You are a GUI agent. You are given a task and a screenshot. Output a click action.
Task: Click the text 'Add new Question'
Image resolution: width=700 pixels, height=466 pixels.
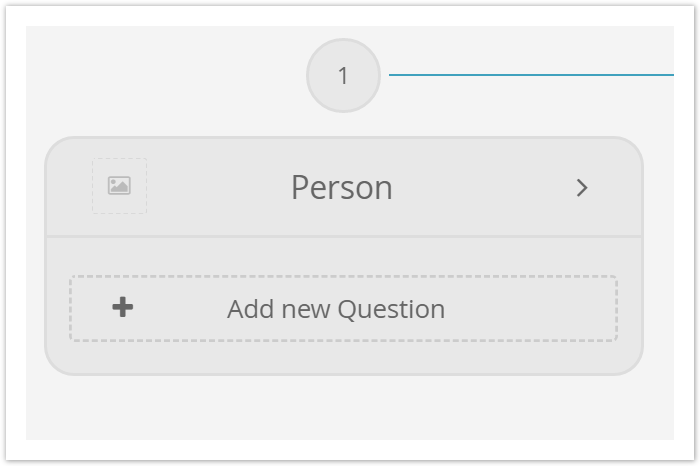tap(336, 309)
